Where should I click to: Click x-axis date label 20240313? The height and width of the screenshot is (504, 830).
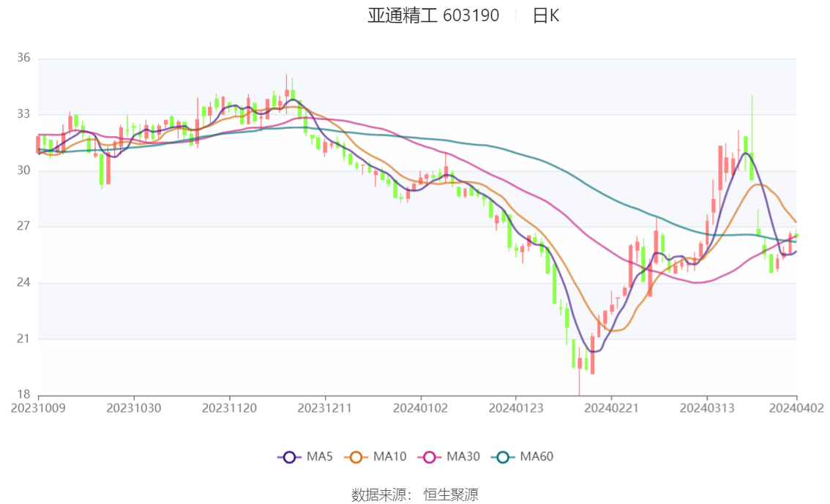point(706,408)
